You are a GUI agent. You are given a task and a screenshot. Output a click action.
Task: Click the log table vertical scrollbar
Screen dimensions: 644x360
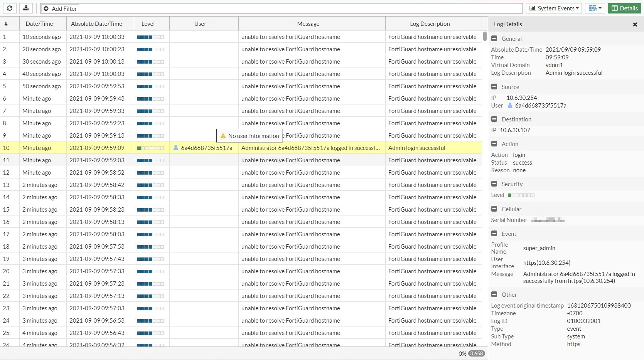click(485, 37)
